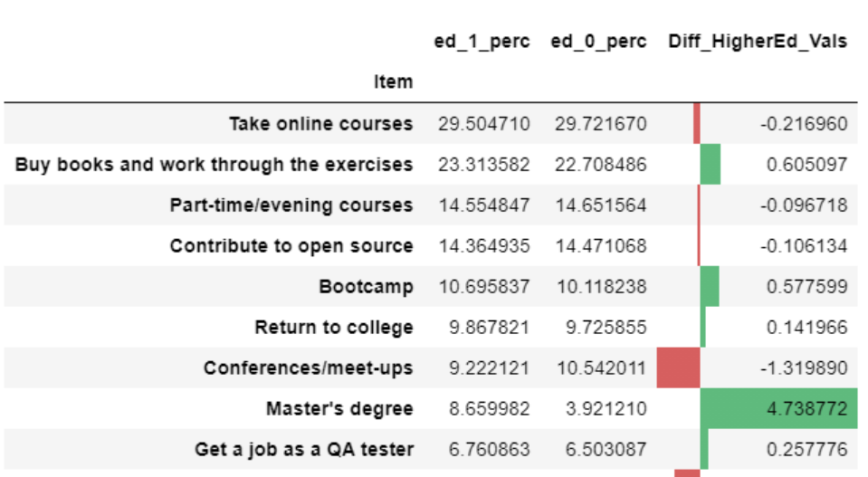868x477 pixels.
Task: Click the Buy books and work through exercises label
Action: 214,164
